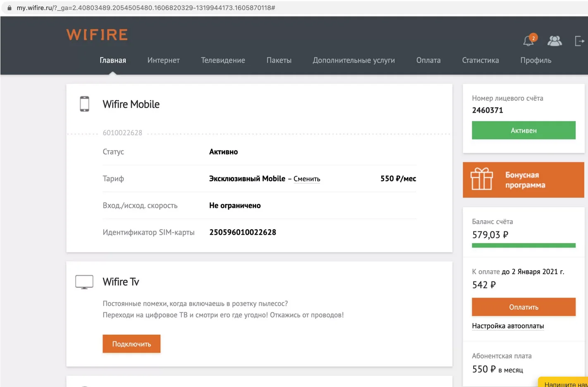Click the Эксклюзивный Mobile tariff name
Image resolution: width=588 pixels, height=387 pixels.
(x=247, y=178)
